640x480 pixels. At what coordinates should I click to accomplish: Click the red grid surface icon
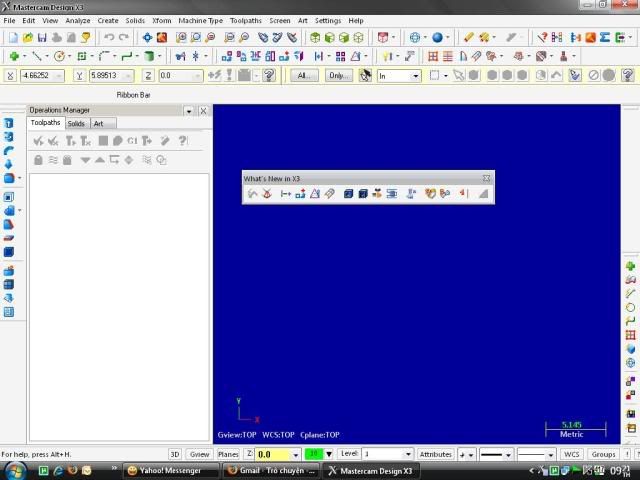coord(433,56)
